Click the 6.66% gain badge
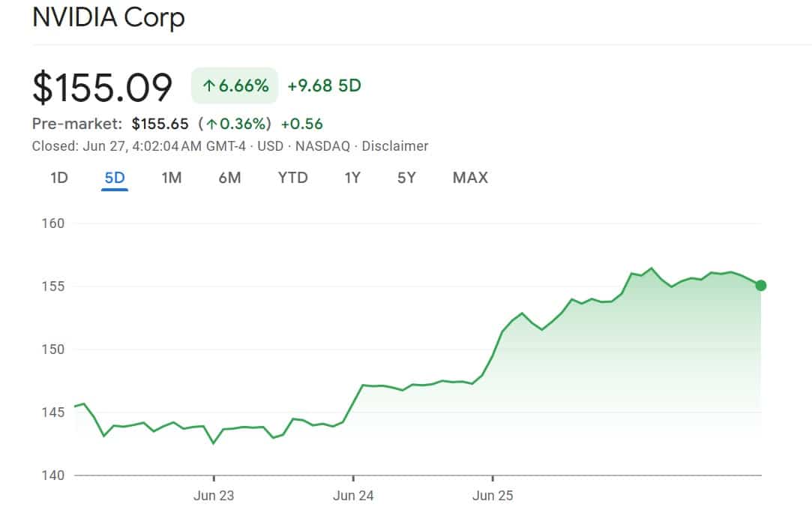 coord(235,85)
